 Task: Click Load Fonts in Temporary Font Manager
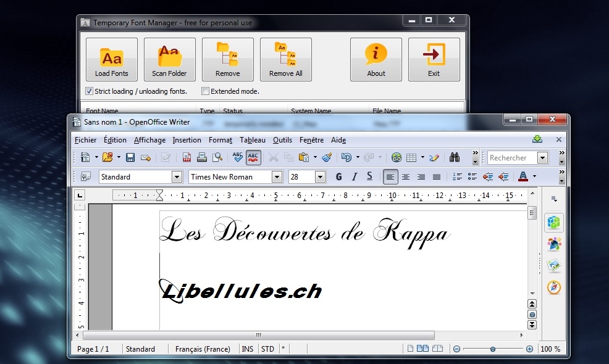112,59
